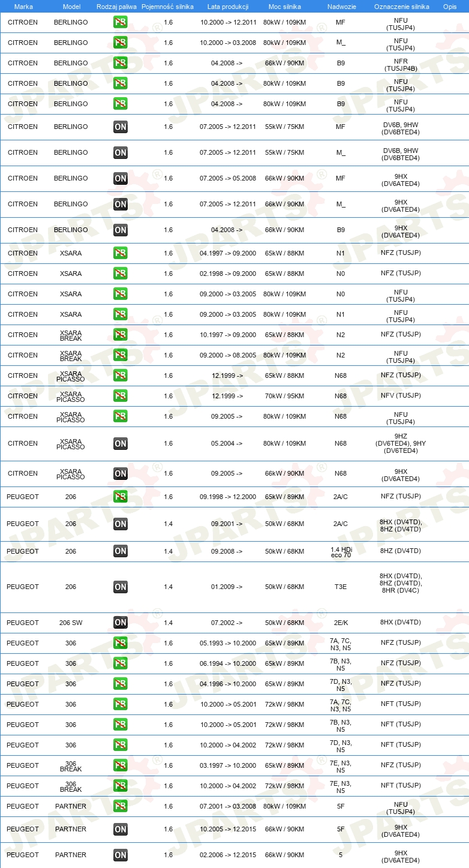Click the engine code 9HZ (DV6TED4), 9HY (DV6TED4)

tap(401, 443)
